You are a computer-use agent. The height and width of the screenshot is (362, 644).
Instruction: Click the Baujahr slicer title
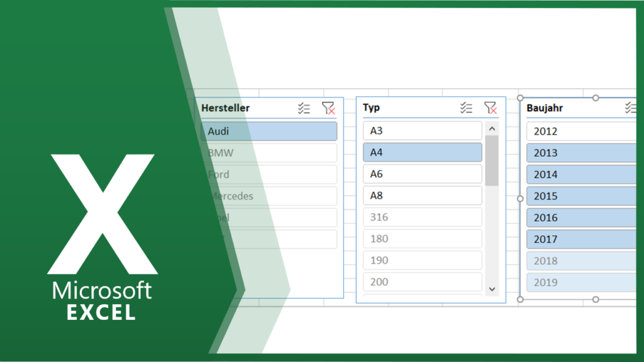(545, 108)
